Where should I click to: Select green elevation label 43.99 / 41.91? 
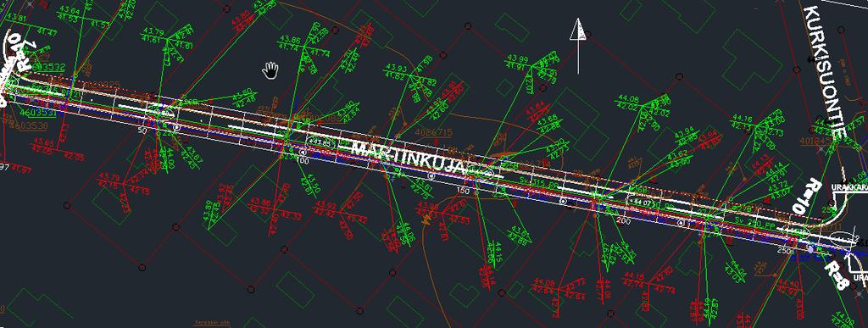coord(517,63)
